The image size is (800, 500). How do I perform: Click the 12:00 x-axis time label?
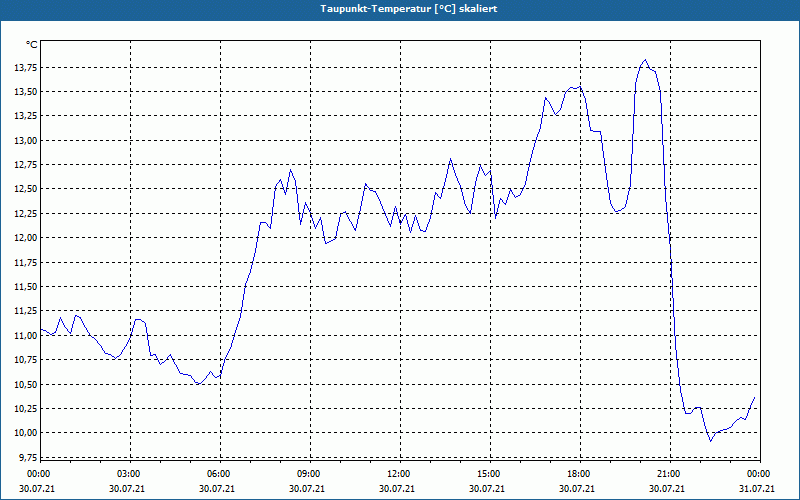(400, 474)
